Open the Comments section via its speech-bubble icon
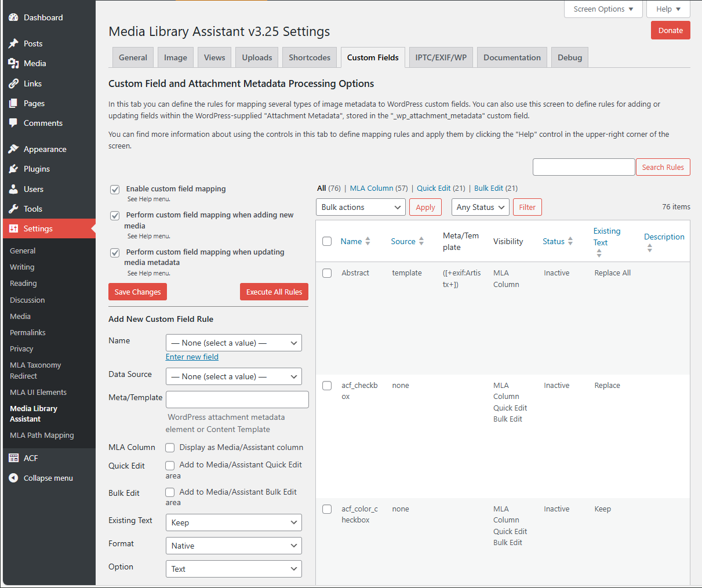 coord(13,123)
